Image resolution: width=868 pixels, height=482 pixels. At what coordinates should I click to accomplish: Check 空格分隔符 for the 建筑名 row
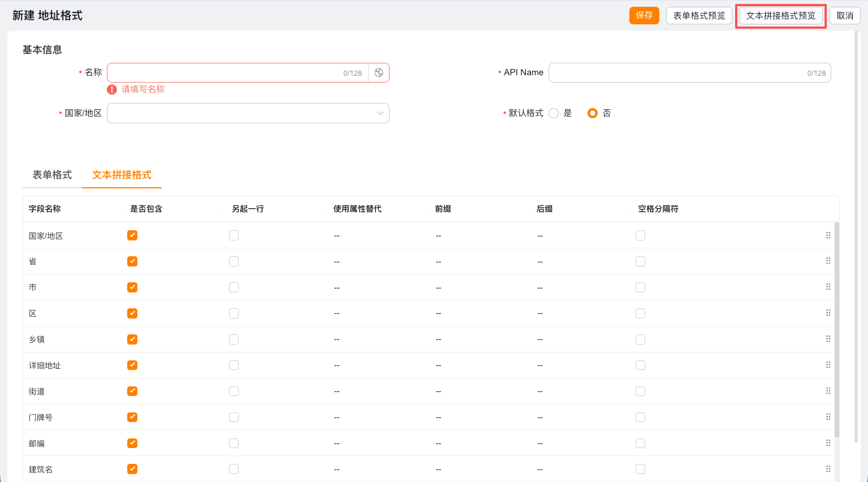[640, 469]
